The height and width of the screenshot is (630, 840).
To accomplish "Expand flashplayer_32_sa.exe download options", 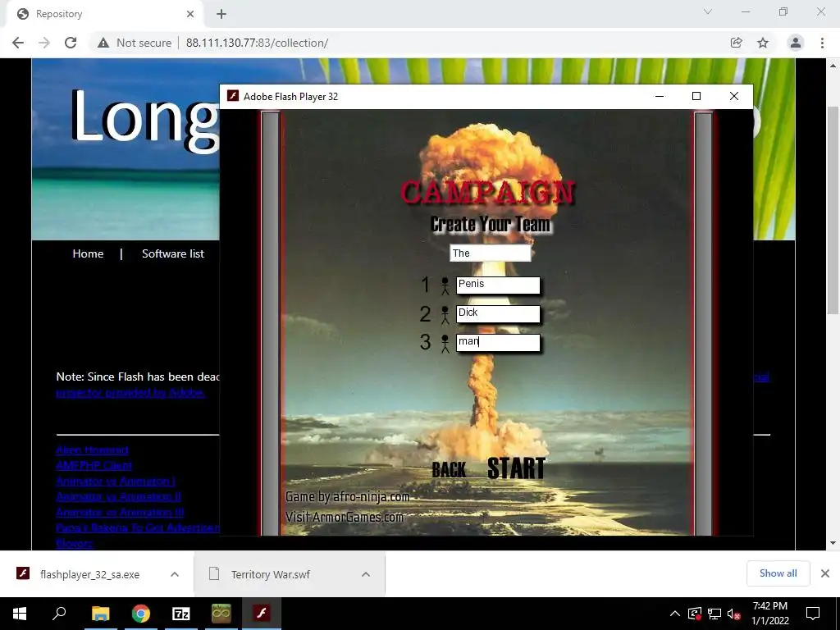I will point(174,574).
